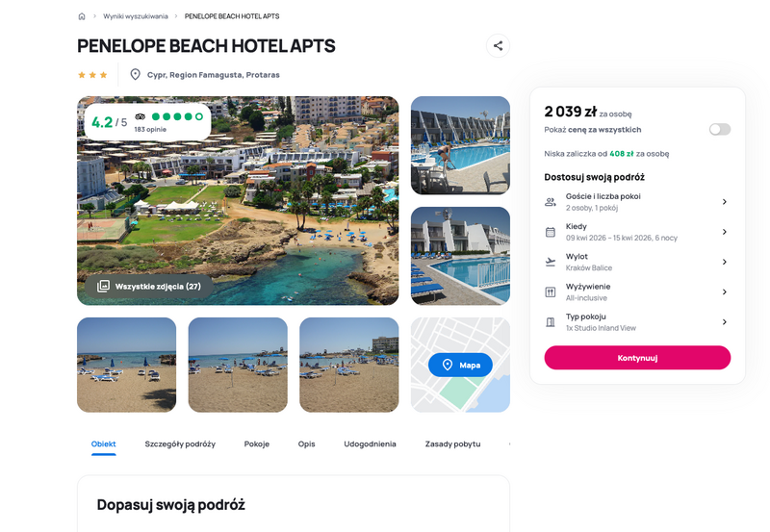Screen dimensions: 770x532
Task: Open the Mapa button on map thumbnail
Action: tap(460, 365)
